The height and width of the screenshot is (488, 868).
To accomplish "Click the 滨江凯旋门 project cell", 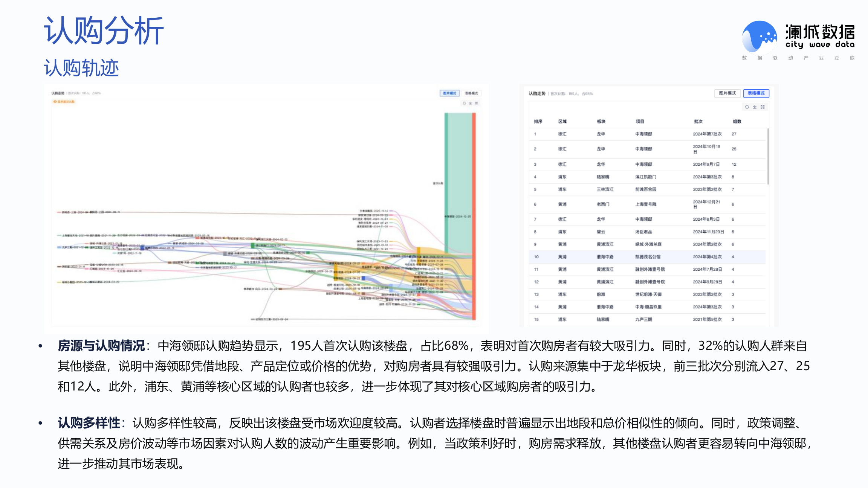I will pyautogui.click(x=646, y=177).
